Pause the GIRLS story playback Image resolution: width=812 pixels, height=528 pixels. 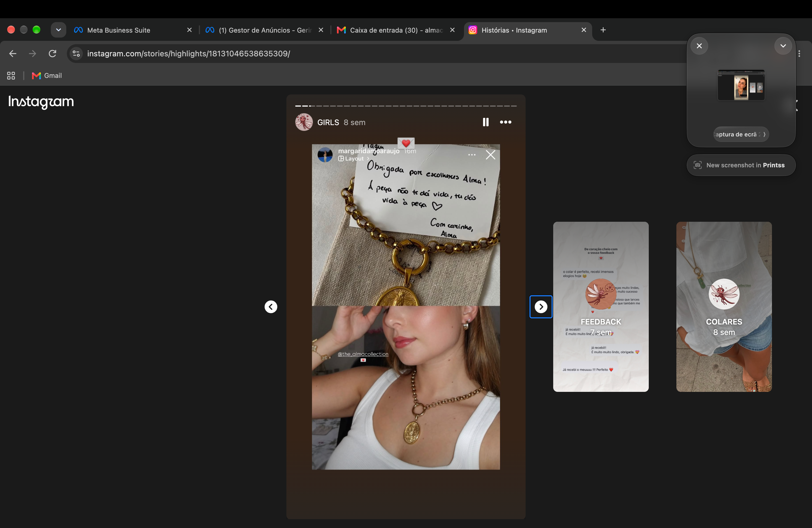pyautogui.click(x=486, y=122)
